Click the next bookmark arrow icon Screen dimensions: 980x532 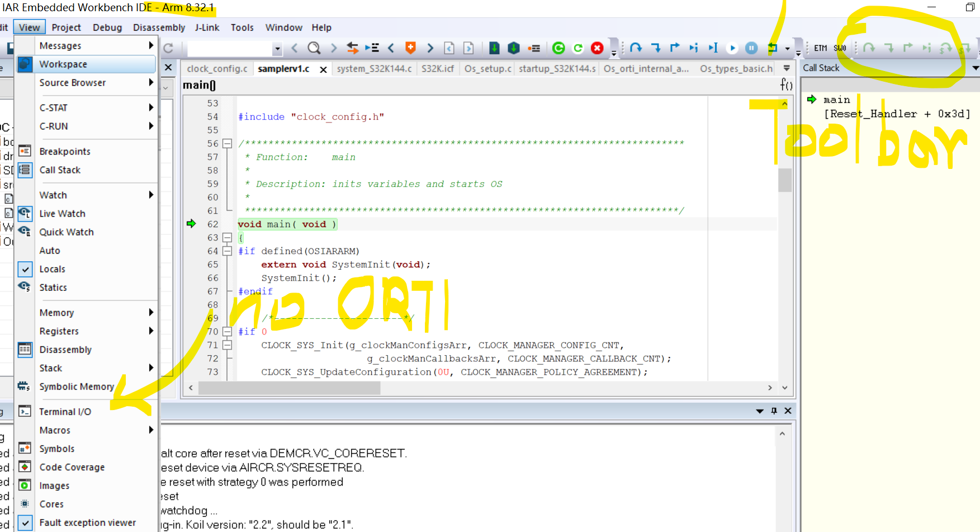click(x=430, y=48)
